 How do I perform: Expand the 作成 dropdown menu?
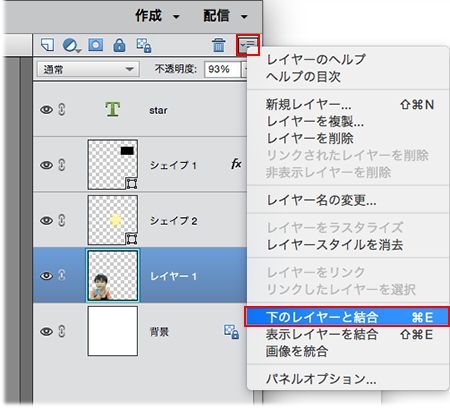tap(157, 16)
